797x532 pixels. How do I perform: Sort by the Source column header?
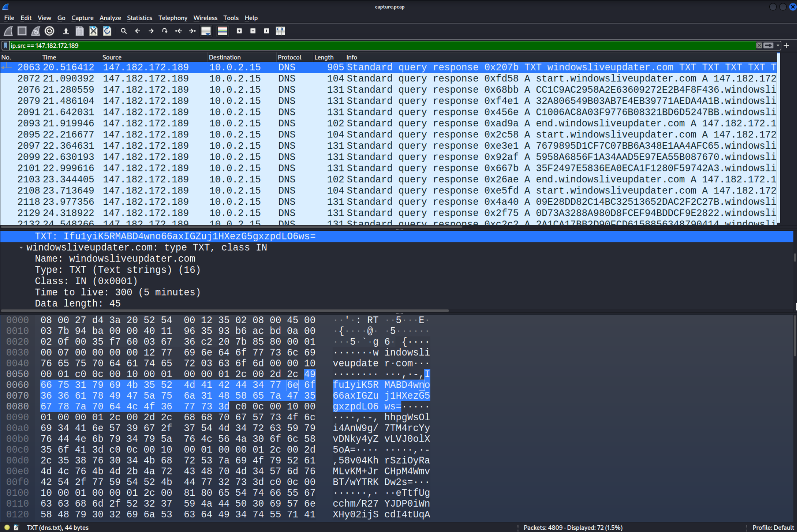(154, 57)
